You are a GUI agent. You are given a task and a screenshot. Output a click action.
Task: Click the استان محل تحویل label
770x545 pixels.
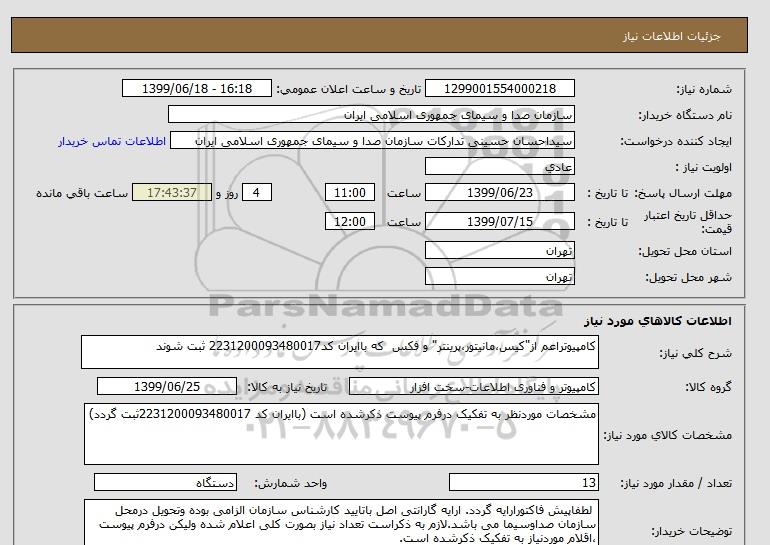(685, 251)
